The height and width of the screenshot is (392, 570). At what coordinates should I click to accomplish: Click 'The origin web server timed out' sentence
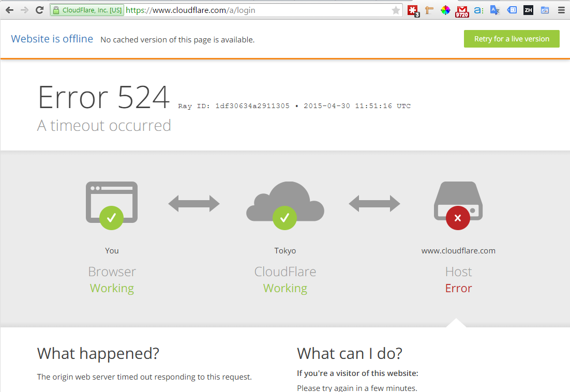coord(144,376)
